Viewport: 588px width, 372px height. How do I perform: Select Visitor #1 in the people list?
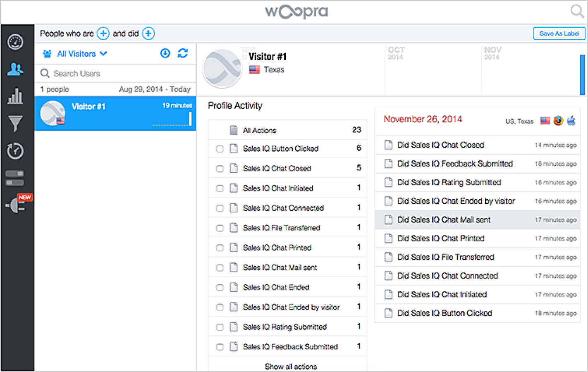pyautogui.click(x=115, y=113)
